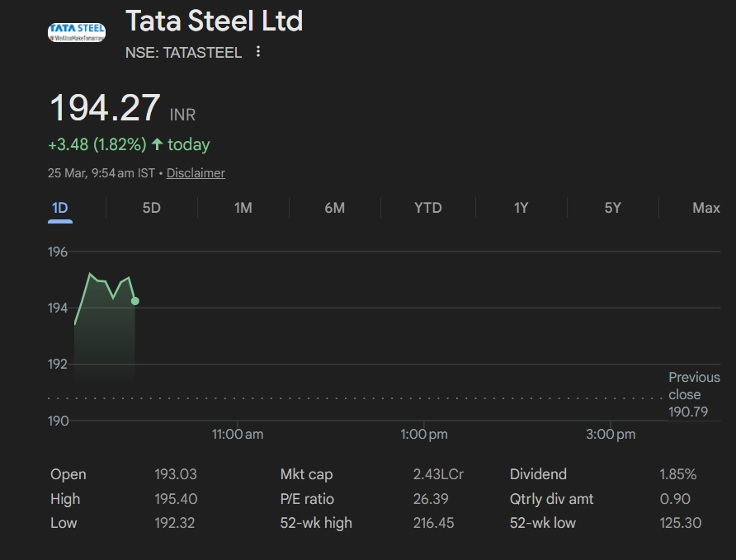Select the 6M range tab

334,208
